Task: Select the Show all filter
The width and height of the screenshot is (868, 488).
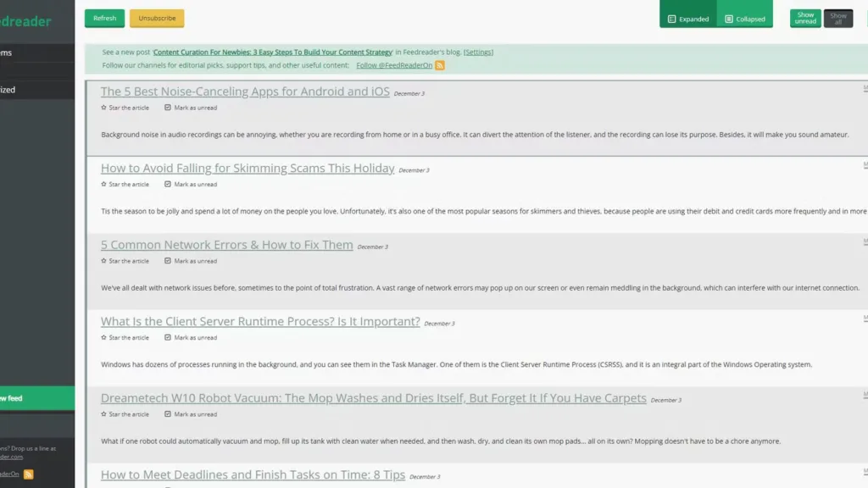Action: (x=837, y=19)
